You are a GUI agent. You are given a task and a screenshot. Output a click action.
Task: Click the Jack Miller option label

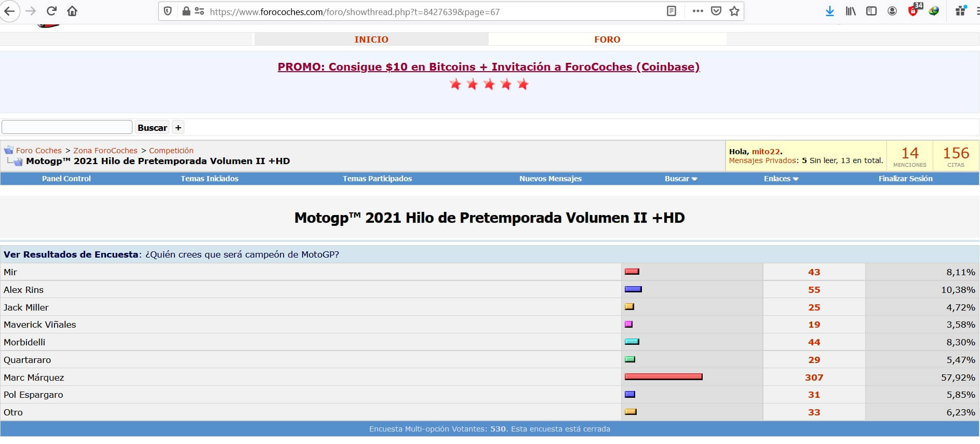26,307
